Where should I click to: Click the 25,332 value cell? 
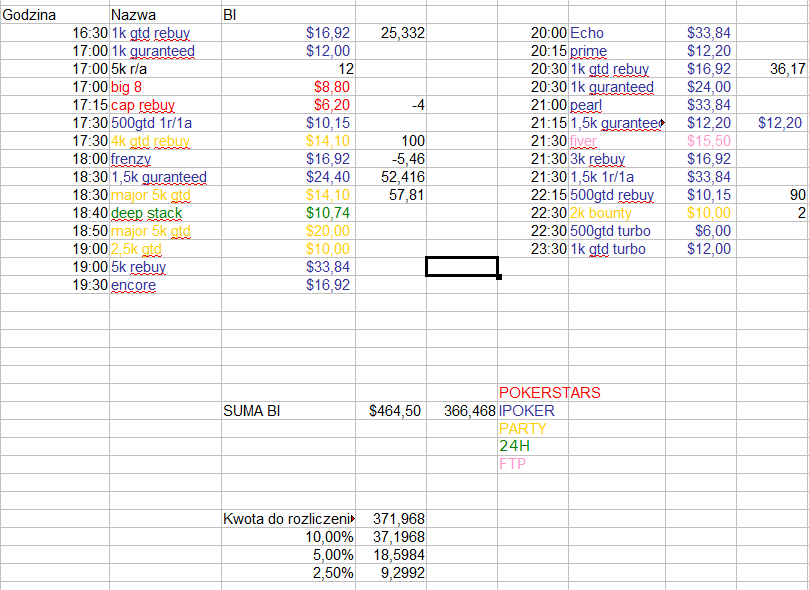391,33
